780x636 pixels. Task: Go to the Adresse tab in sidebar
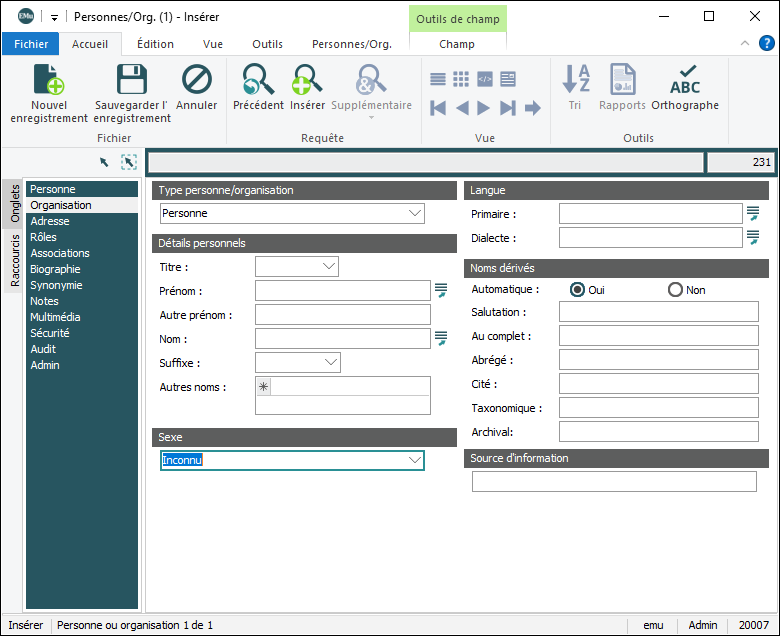50,221
